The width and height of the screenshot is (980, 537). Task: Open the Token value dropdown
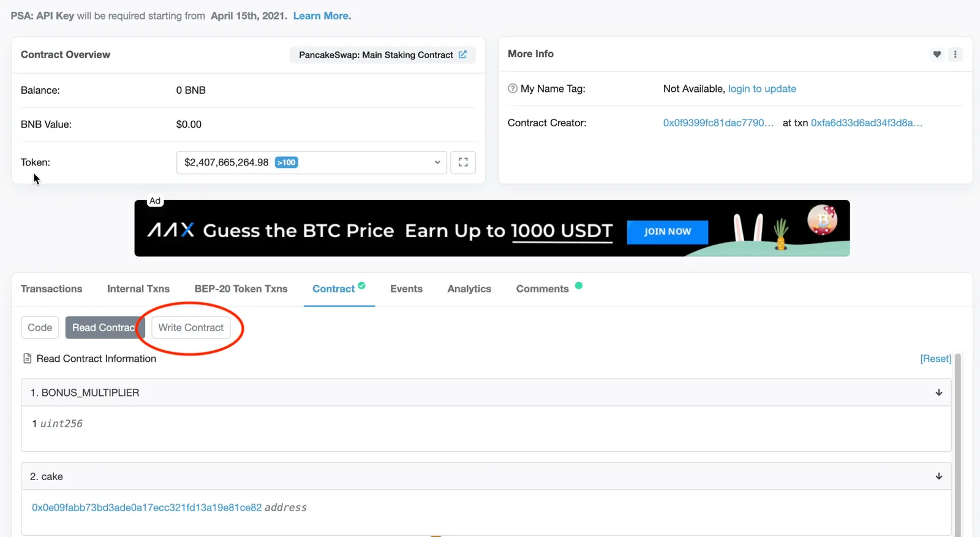click(311, 162)
